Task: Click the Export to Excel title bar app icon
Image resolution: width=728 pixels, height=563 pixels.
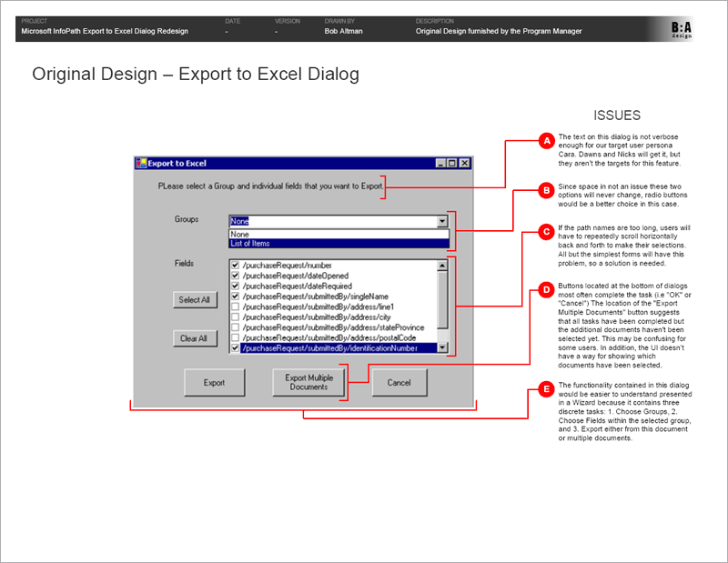Action: [x=141, y=163]
